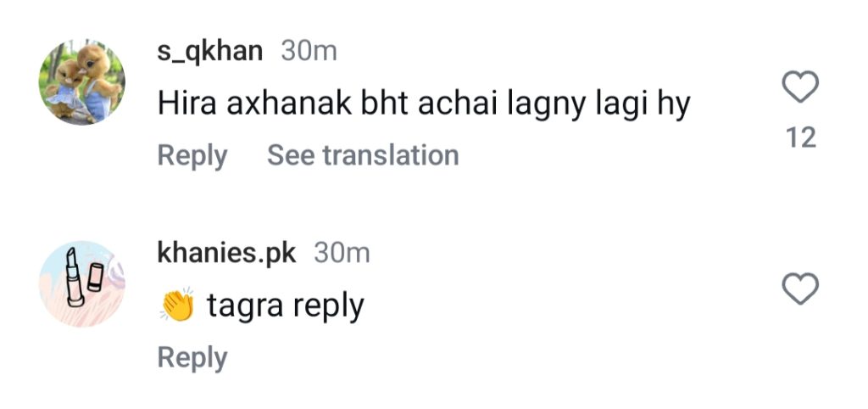Viewport: 868px width, 409px height.
Task: Like the comment by s_qkhan
Action: (x=799, y=87)
